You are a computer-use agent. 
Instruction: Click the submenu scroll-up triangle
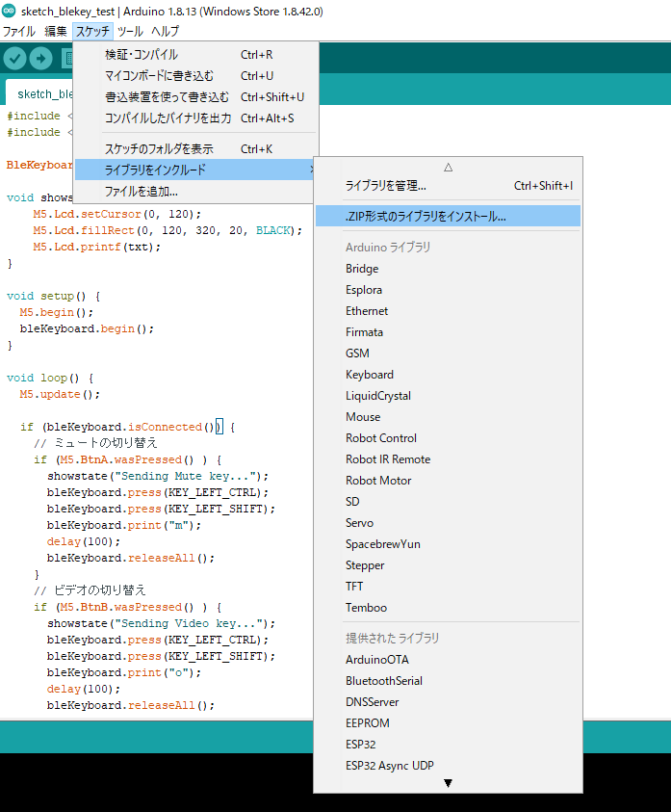pos(449,168)
